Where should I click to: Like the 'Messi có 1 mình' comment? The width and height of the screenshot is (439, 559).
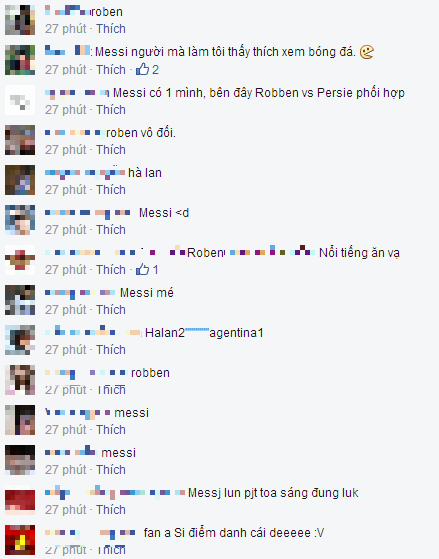pos(111,109)
